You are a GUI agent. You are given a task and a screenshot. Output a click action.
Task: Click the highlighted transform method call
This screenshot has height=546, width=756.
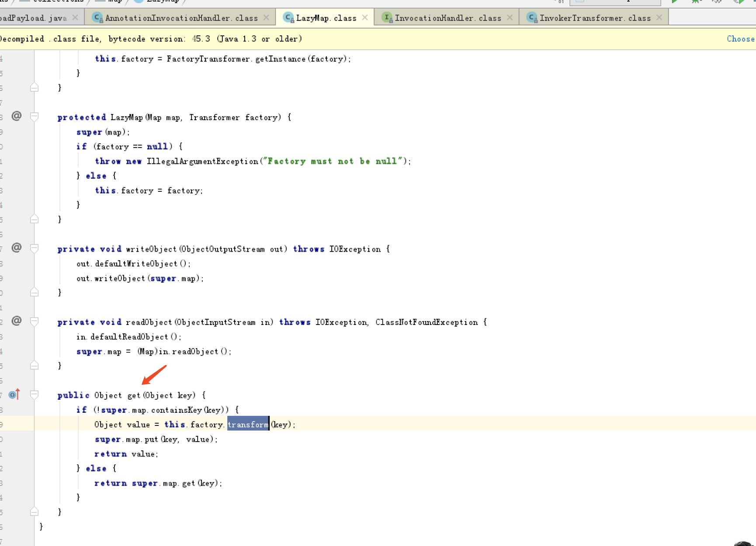tap(248, 425)
